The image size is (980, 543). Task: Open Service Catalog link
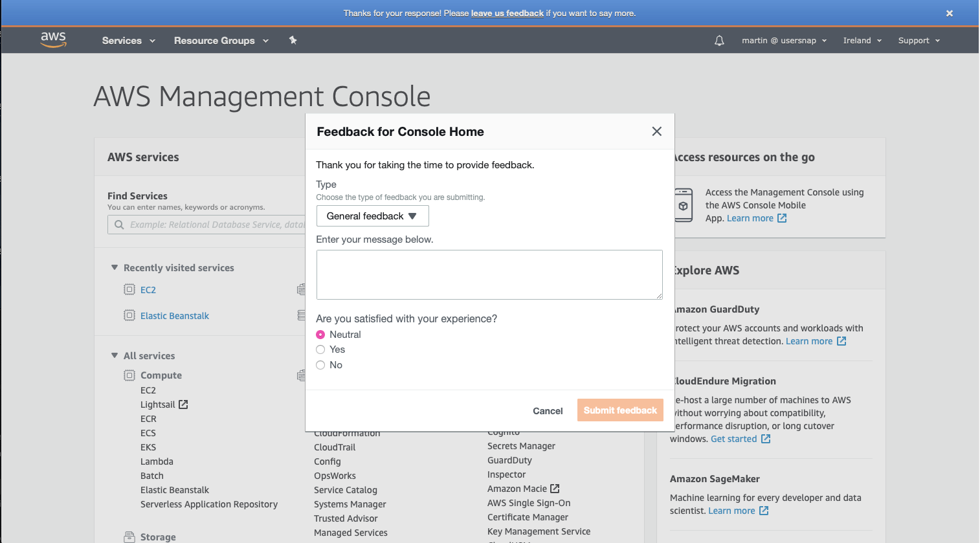346,490
